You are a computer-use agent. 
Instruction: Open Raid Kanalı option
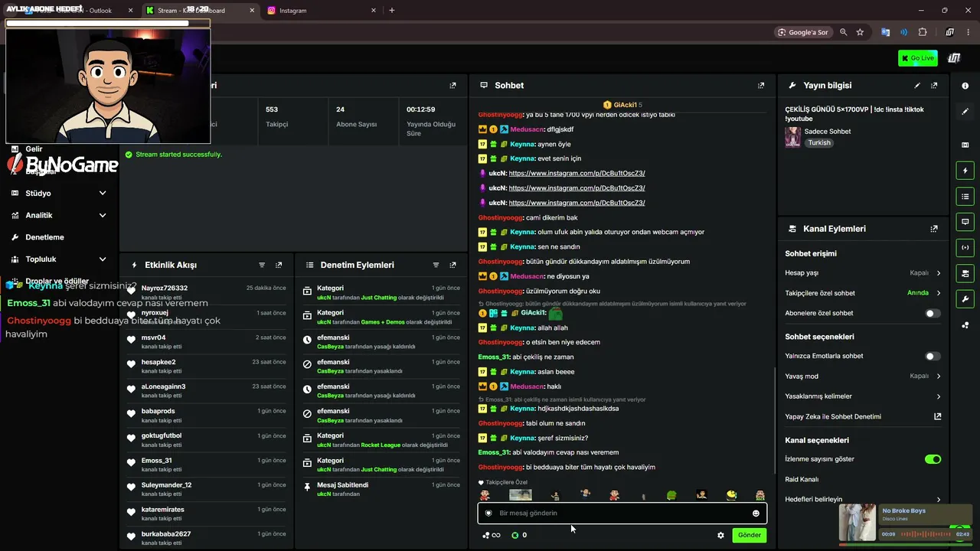point(802,479)
